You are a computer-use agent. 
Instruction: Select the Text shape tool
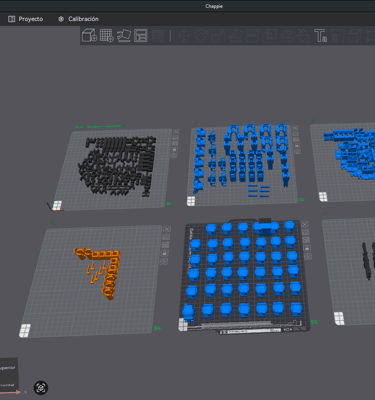320,36
